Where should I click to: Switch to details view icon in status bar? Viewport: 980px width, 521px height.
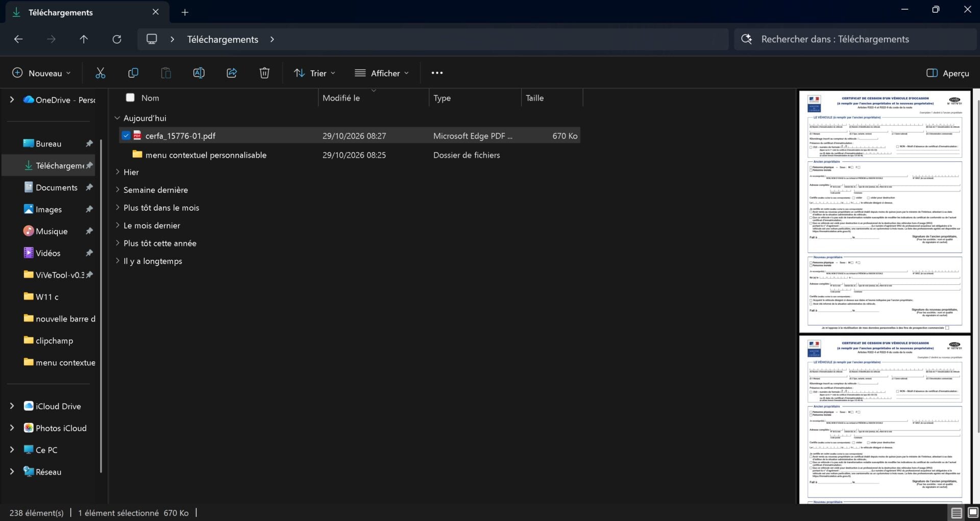click(x=957, y=513)
